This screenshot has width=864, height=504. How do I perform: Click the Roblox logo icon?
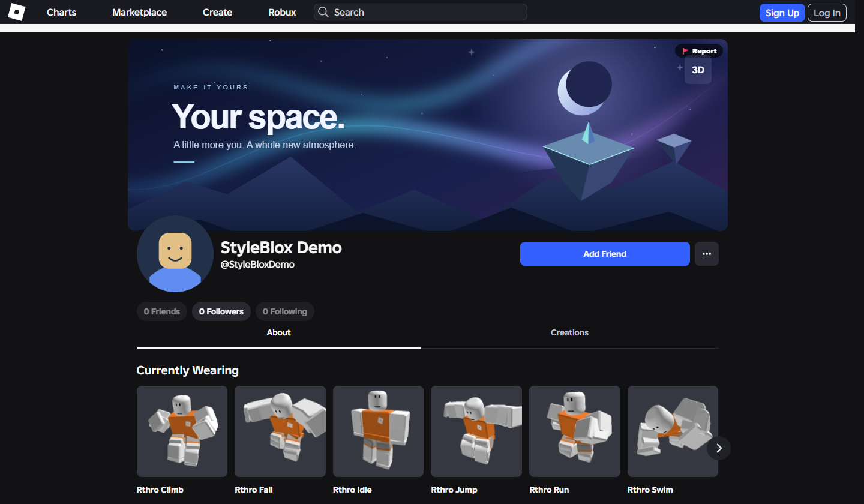point(16,12)
